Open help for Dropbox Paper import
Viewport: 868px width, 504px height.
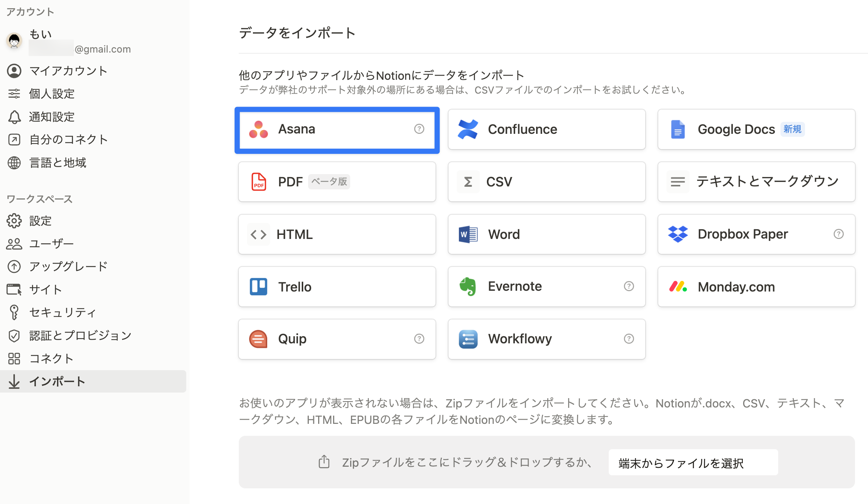click(x=839, y=234)
